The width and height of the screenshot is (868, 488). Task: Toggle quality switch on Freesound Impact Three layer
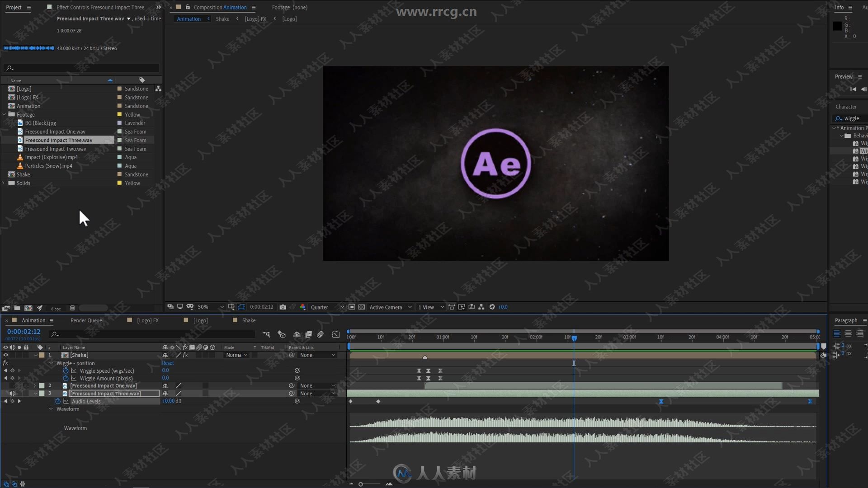(x=179, y=394)
